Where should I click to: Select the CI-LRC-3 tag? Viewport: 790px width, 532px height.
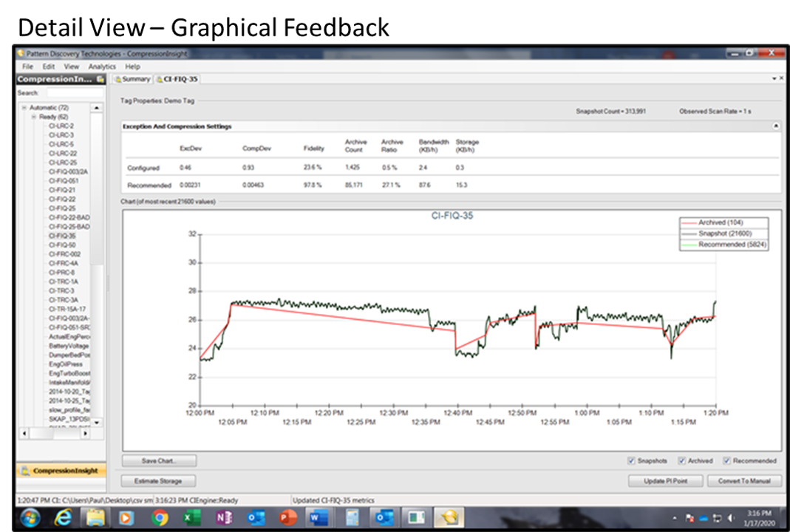pyautogui.click(x=61, y=135)
